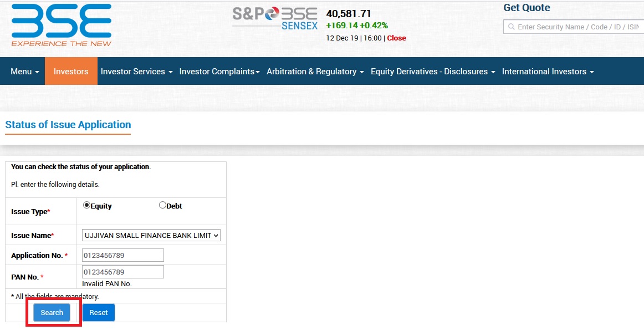
Task: Click the S&P BSE Sensex logo
Action: coord(275,18)
